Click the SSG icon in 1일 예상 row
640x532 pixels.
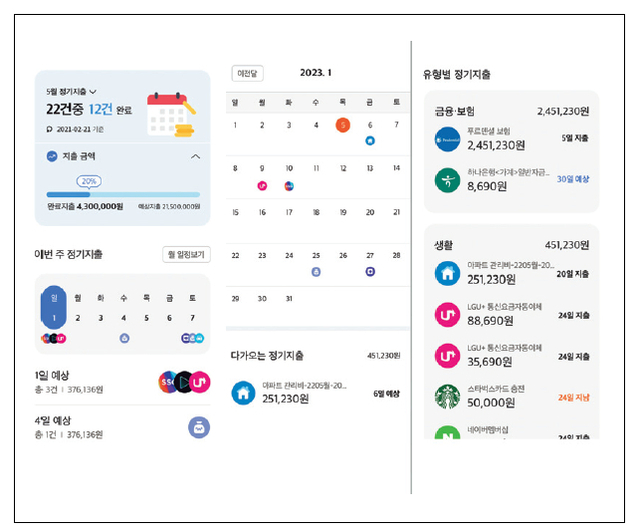click(x=167, y=382)
